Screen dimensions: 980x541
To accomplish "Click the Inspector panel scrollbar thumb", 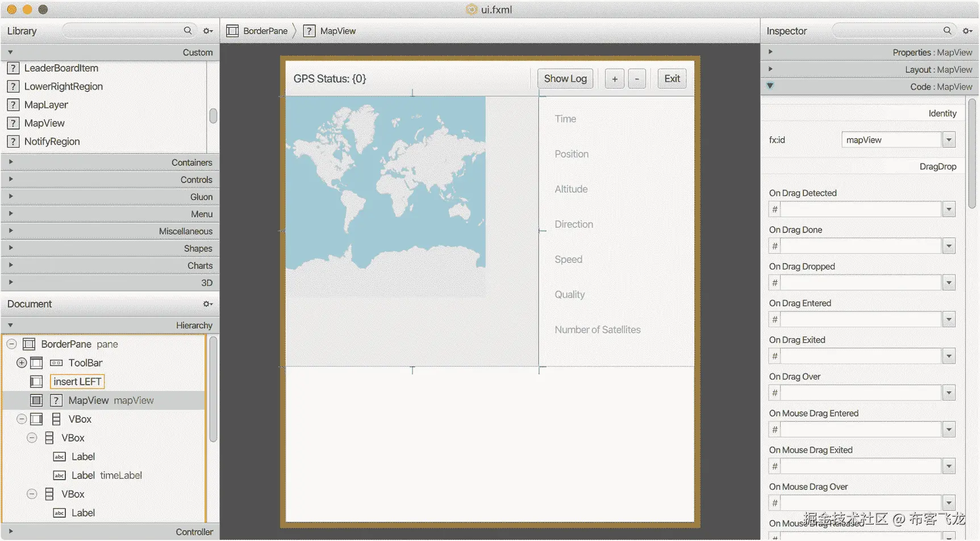I will point(972,153).
